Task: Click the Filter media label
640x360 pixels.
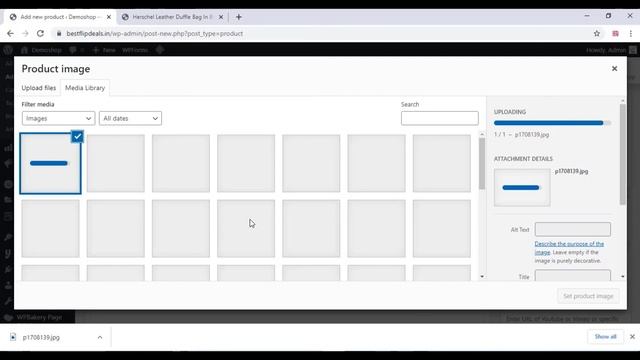Action: (x=38, y=104)
